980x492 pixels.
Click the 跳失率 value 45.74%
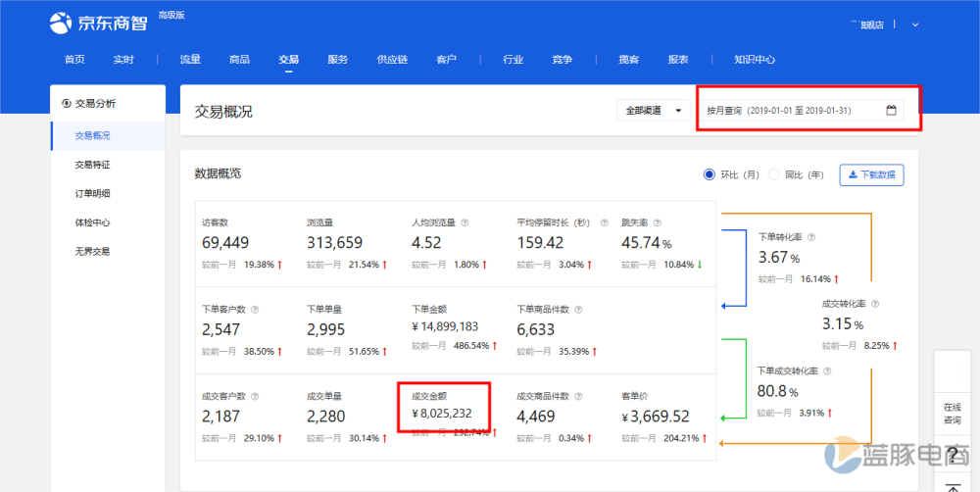click(646, 243)
